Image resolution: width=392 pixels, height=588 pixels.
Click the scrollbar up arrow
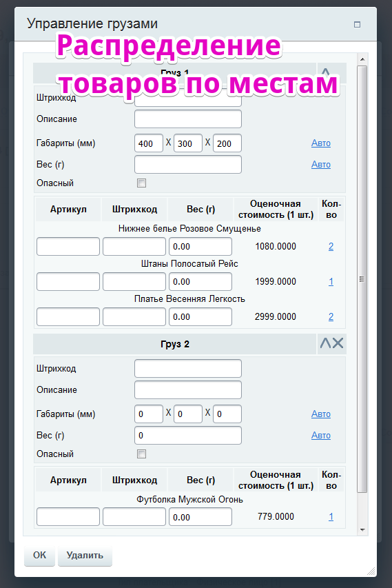click(362, 59)
